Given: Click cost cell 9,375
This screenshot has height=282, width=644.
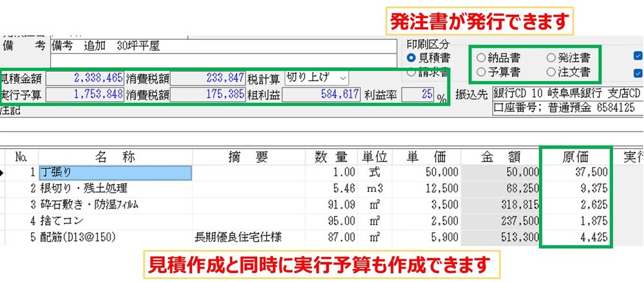Looking at the screenshot, I should (x=575, y=189).
